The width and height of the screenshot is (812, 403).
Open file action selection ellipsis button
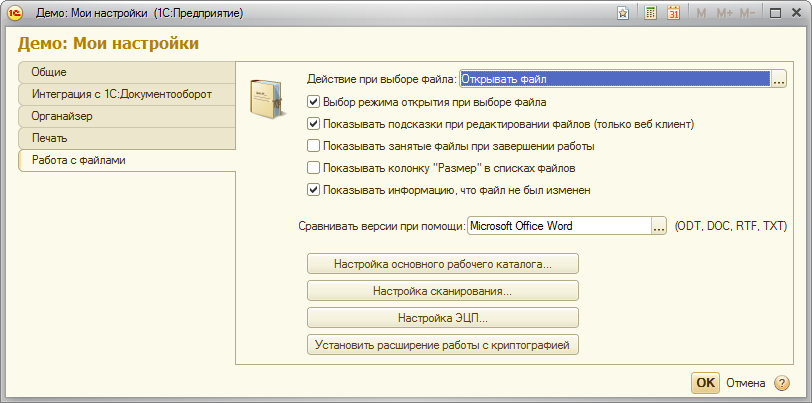point(779,79)
